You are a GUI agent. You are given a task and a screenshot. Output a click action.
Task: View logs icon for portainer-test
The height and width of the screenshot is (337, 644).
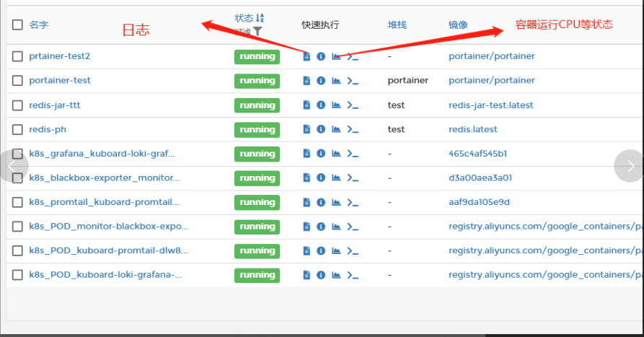click(x=306, y=81)
